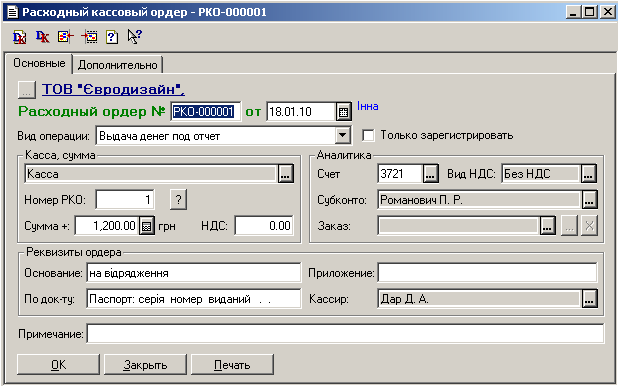Open Субконто selection for Романович П. Р.
The width and height of the screenshot is (618, 386).
pyautogui.click(x=589, y=200)
